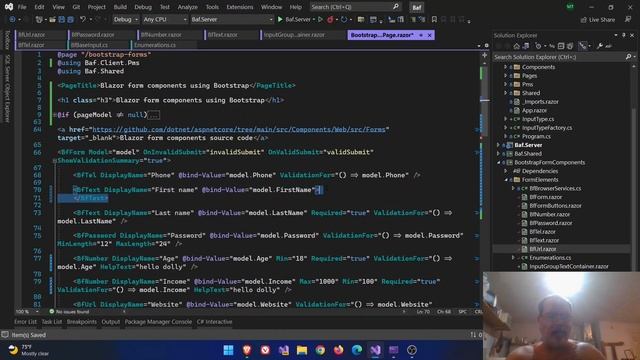640x360 pixels.
Task: Click the Save icon in toolbar
Action: pos(62,19)
